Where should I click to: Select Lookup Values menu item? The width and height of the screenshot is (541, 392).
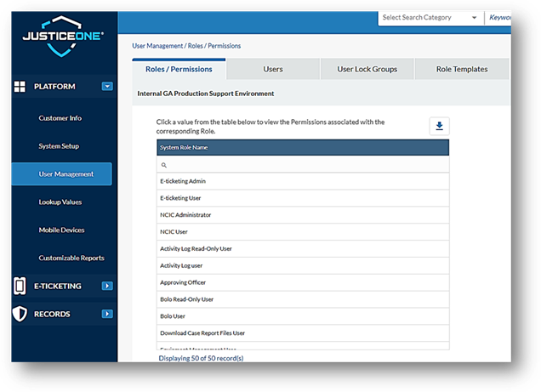click(x=60, y=202)
